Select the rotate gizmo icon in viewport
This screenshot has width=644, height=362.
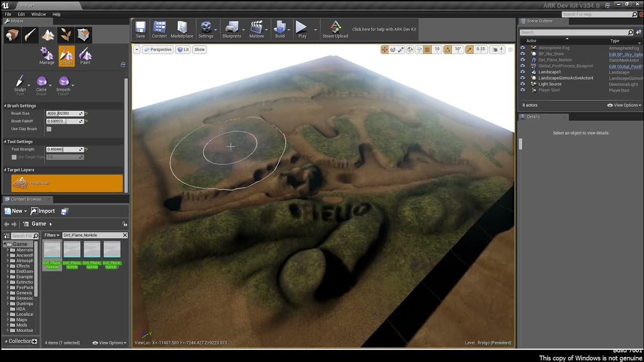click(393, 49)
